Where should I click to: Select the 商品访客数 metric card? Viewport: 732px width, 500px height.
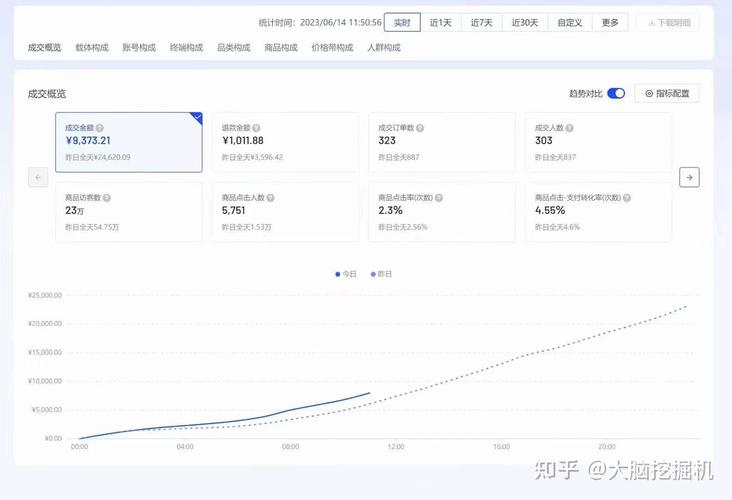tap(129, 212)
